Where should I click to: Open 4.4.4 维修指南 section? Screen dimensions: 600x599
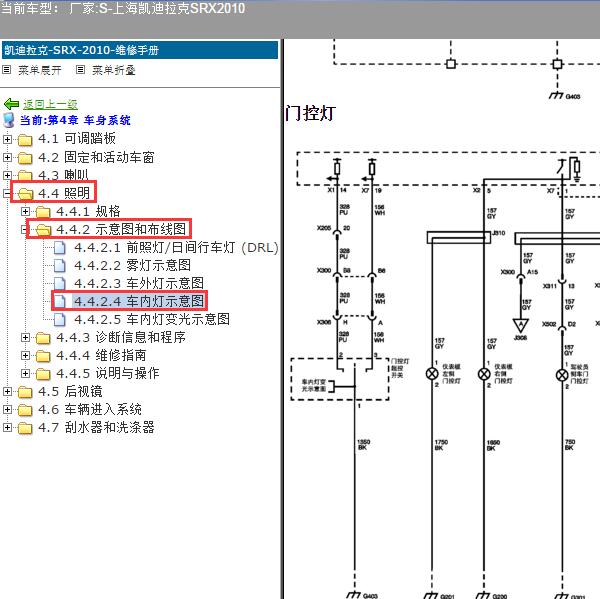tap(101, 355)
